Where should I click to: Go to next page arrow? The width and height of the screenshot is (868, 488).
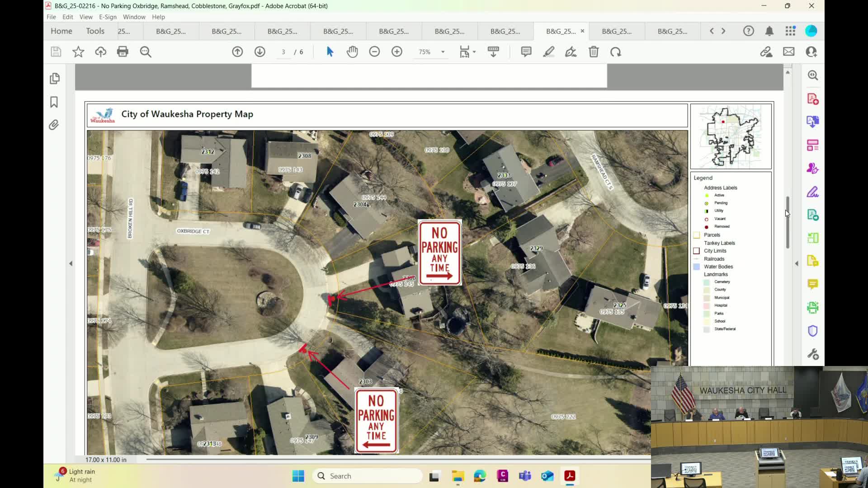[x=260, y=52]
